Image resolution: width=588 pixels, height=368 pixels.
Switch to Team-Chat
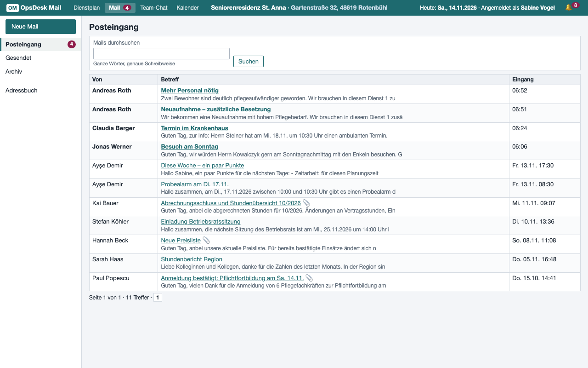154,8
